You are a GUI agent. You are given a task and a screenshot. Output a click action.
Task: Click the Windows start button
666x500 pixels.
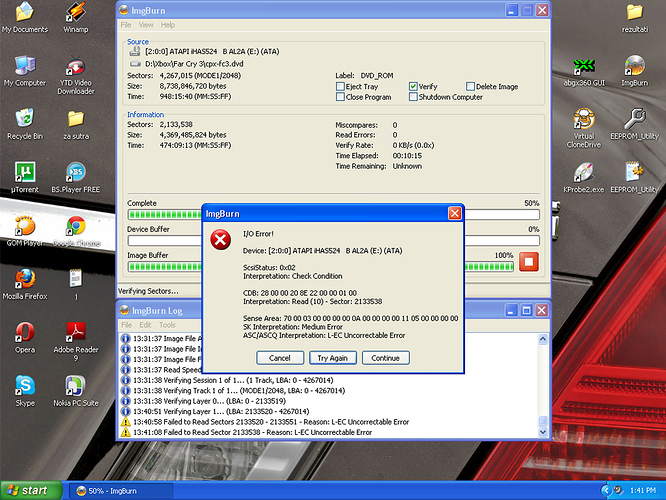tap(31, 491)
